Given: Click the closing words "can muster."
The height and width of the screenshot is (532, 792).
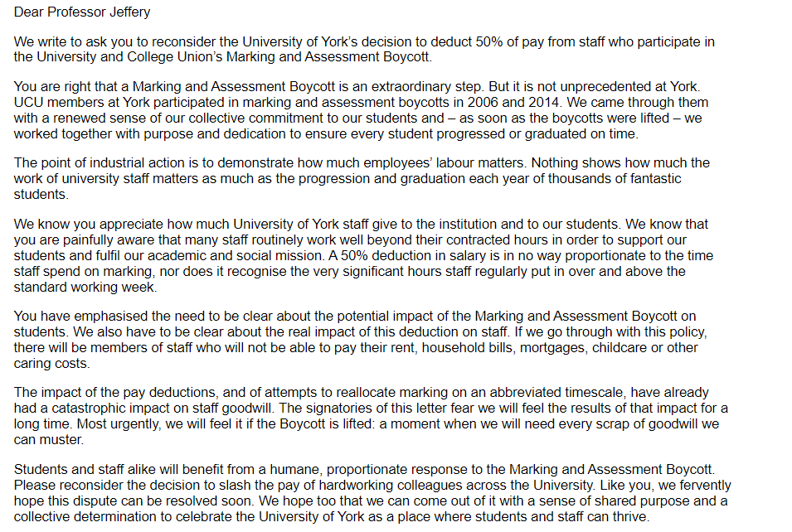Looking at the screenshot, I should pyautogui.click(x=48, y=440).
